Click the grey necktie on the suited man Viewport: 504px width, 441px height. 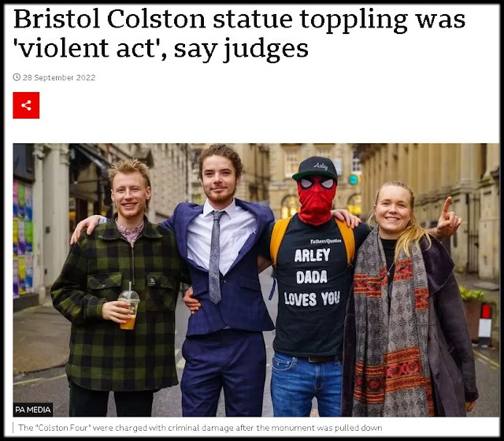click(x=215, y=258)
